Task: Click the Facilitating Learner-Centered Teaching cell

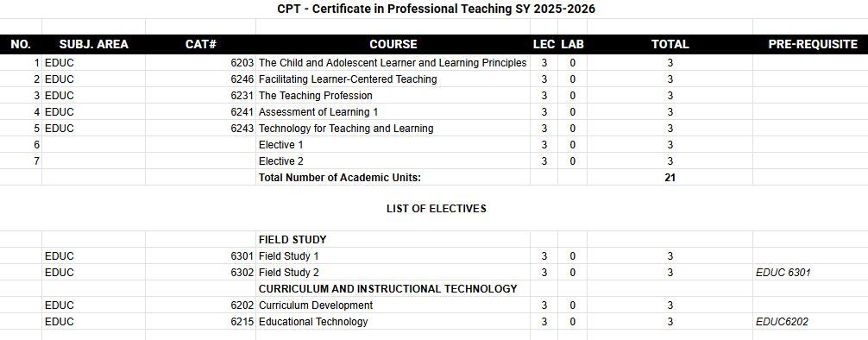Action: pyautogui.click(x=393, y=79)
